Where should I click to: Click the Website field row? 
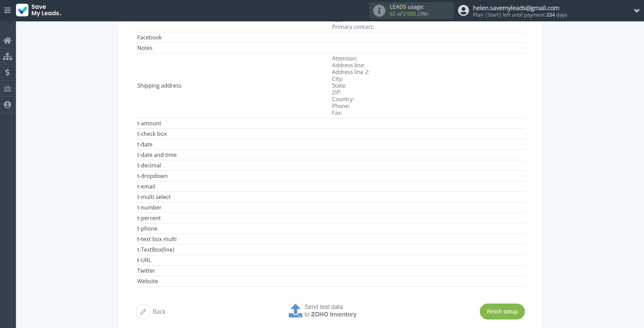pos(330,281)
